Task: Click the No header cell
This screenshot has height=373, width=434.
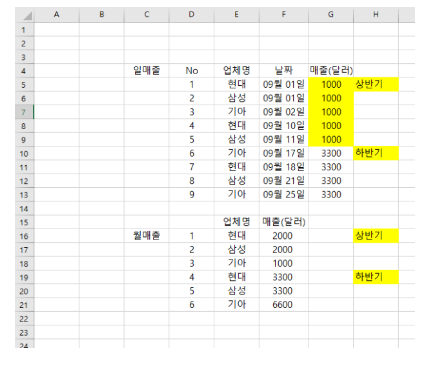Action: tap(192, 71)
